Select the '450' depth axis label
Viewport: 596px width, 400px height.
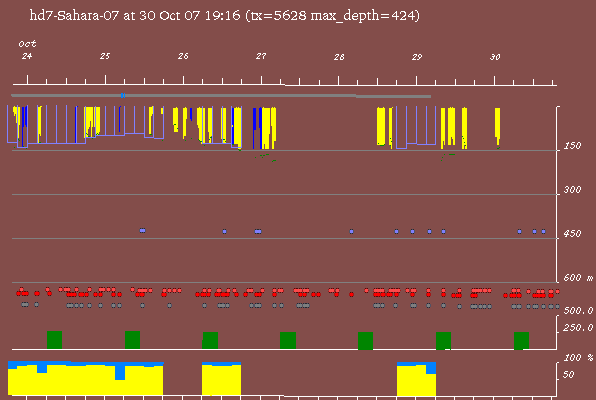tap(572, 233)
